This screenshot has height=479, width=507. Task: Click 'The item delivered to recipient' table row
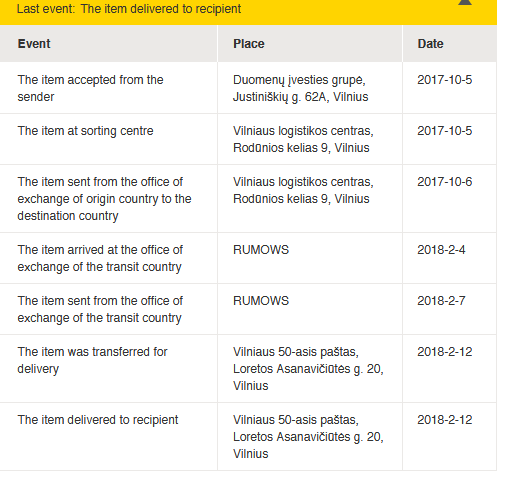(x=248, y=437)
